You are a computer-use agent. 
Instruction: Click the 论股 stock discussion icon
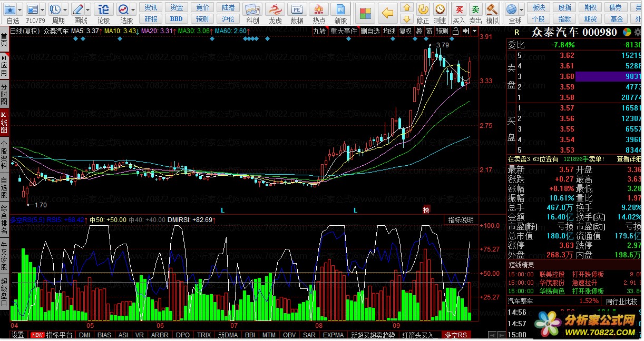pyautogui.click(x=104, y=9)
